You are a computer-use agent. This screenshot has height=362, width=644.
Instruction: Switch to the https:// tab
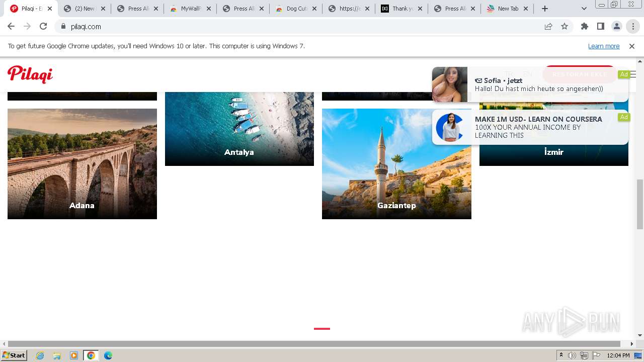[x=349, y=9]
